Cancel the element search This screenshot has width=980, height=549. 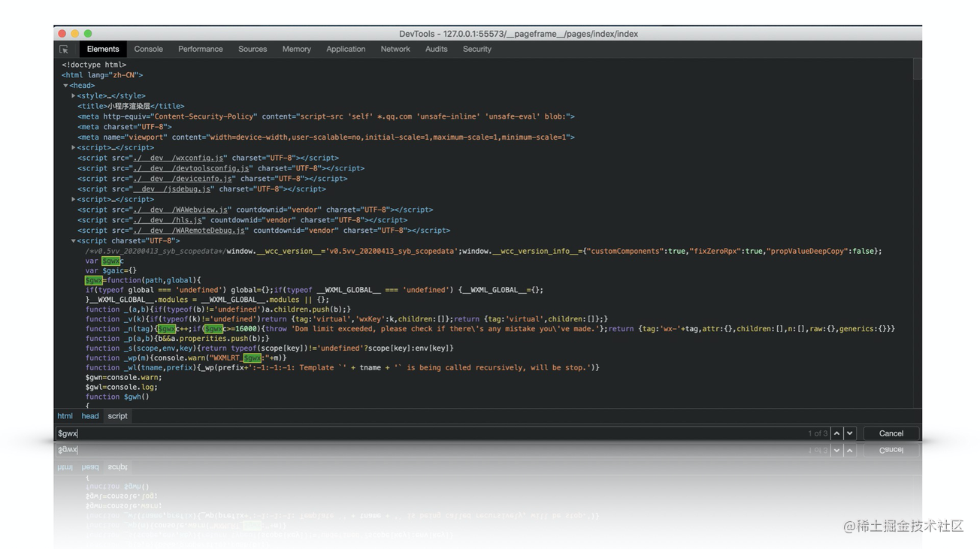(x=891, y=433)
